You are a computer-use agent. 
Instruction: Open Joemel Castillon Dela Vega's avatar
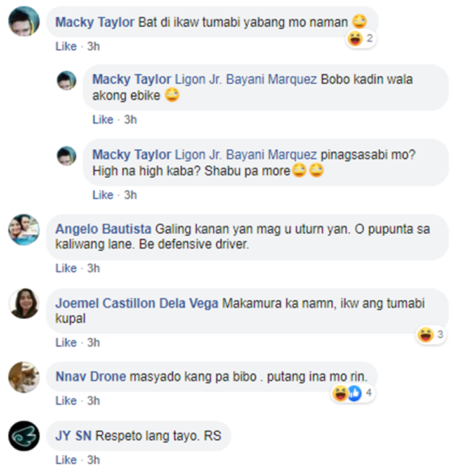[24, 303]
